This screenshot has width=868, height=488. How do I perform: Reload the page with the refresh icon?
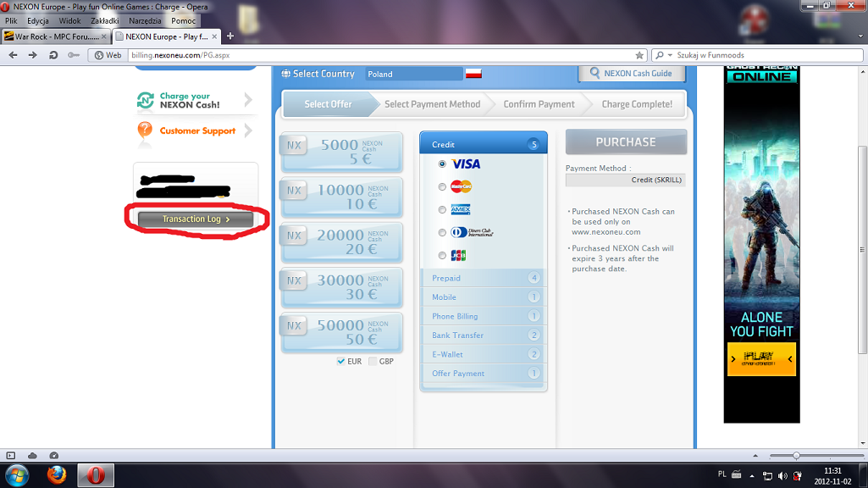click(x=53, y=55)
